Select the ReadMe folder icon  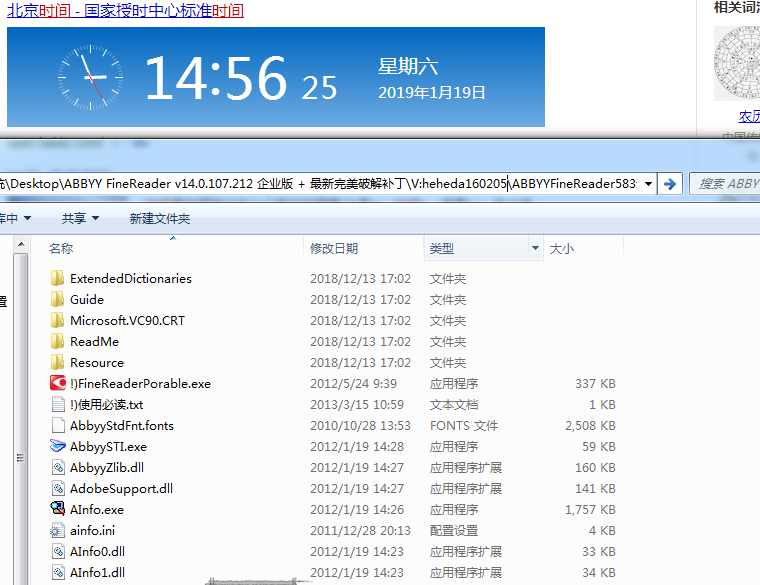point(57,341)
